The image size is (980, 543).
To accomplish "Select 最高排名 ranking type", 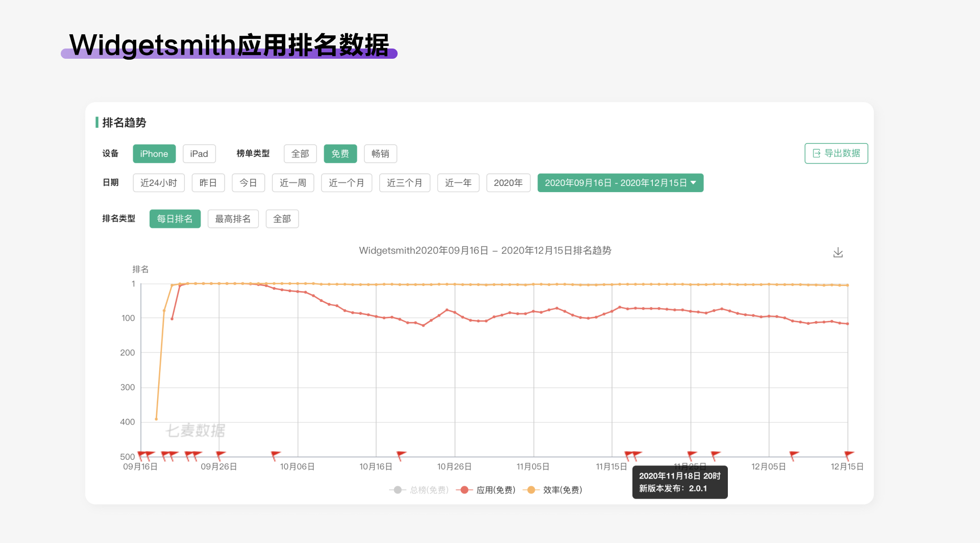I will point(233,219).
